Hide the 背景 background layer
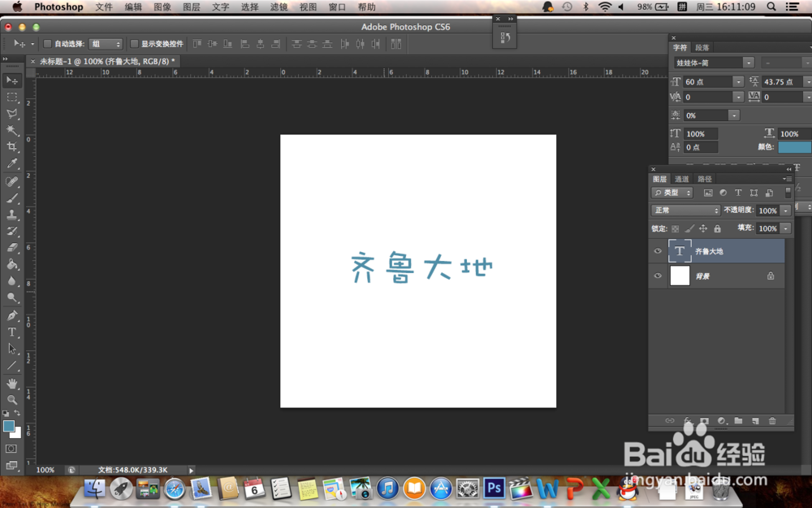 (x=658, y=276)
